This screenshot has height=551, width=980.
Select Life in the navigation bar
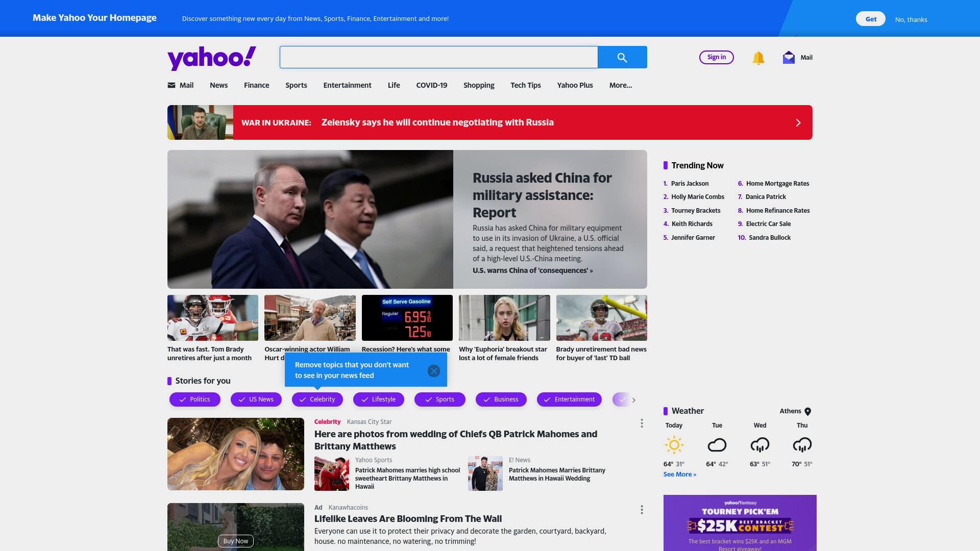pyautogui.click(x=394, y=85)
